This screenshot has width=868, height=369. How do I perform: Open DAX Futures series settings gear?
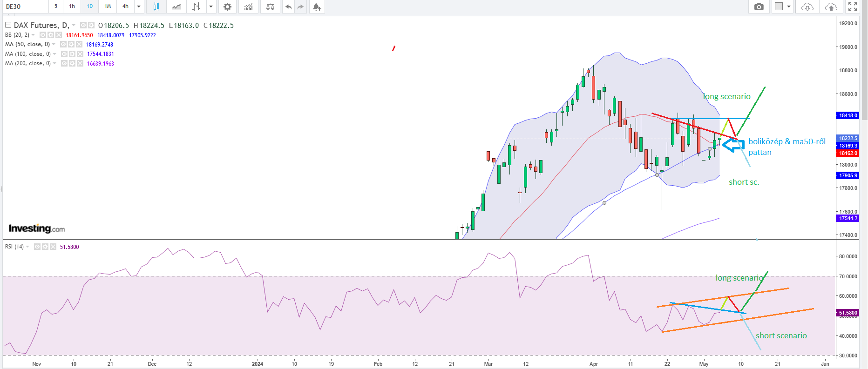[91, 25]
